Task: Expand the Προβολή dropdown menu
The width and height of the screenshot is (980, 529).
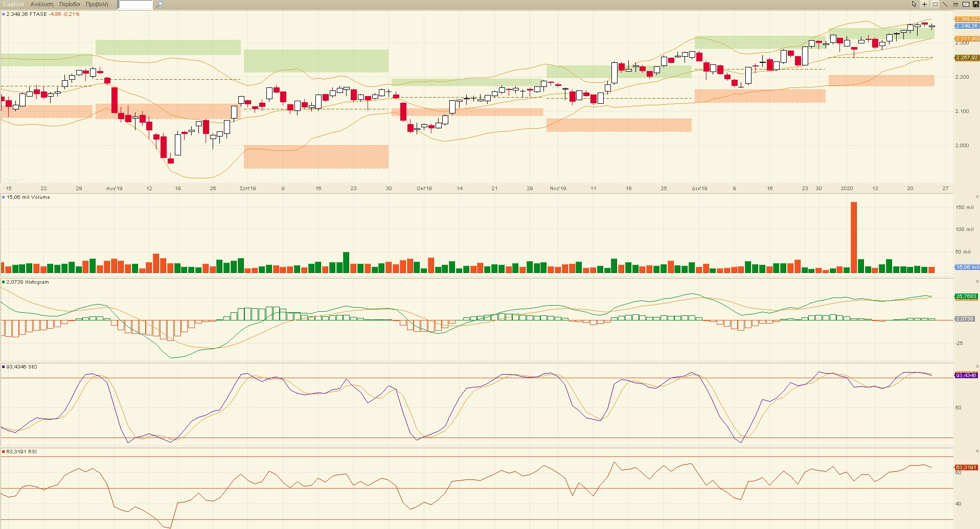Action: [97, 4]
